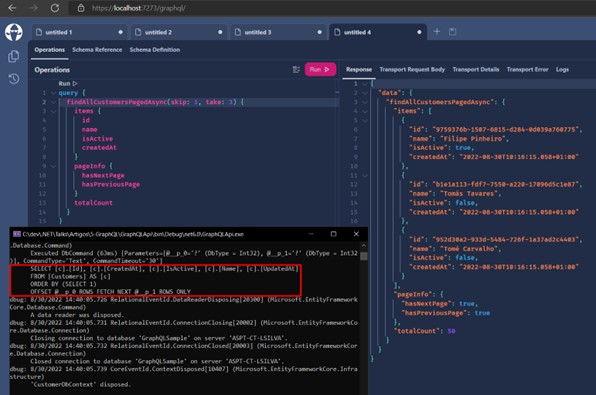Open the Transport Details tab
This screenshot has width=596, height=395.
click(x=476, y=70)
